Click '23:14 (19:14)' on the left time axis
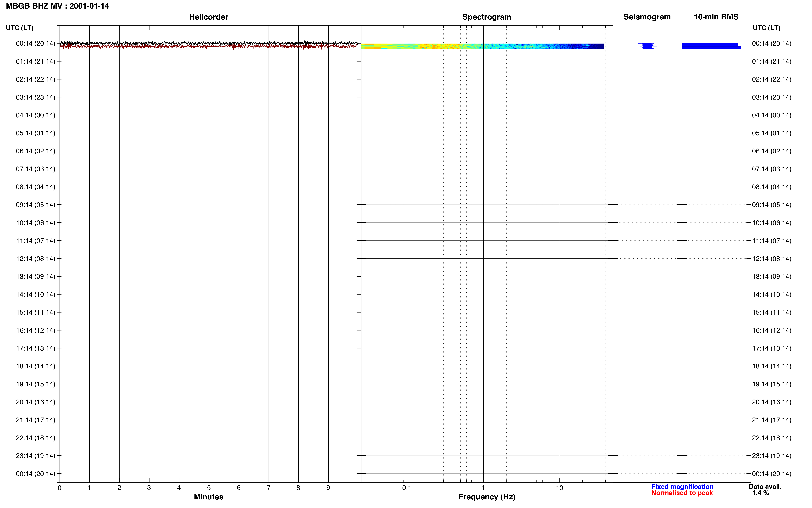 36,456
